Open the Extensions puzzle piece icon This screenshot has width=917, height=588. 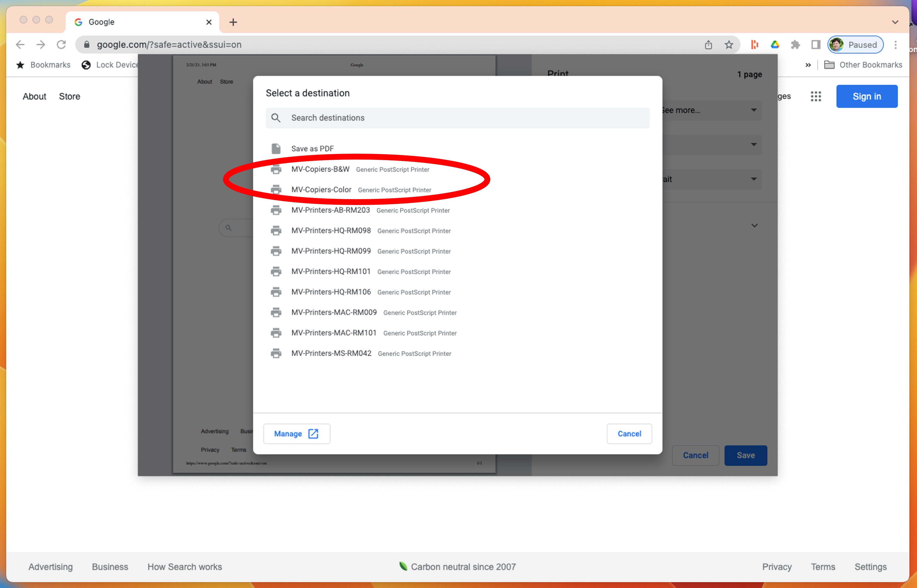pyautogui.click(x=795, y=45)
